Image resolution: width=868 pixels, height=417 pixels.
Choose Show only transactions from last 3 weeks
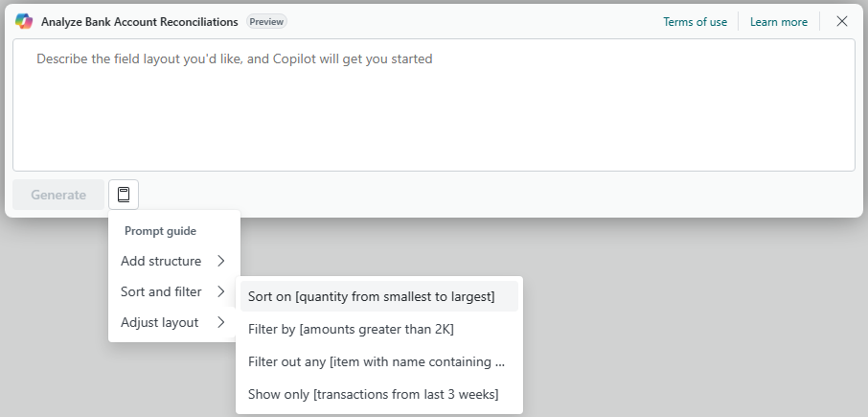tap(379, 394)
